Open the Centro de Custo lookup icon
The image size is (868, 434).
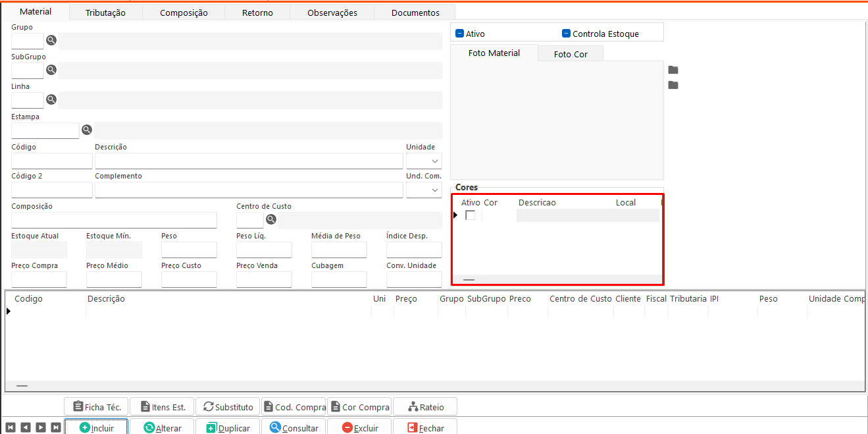point(271,219)
